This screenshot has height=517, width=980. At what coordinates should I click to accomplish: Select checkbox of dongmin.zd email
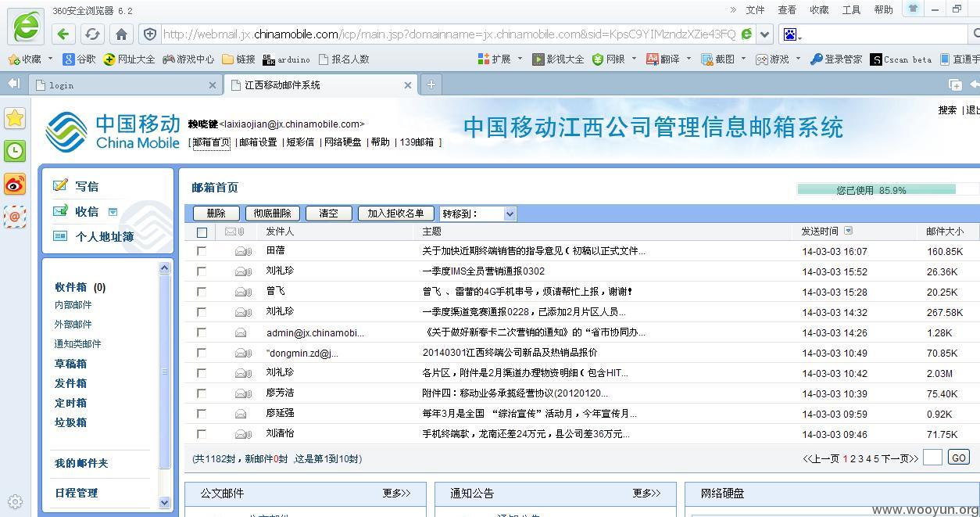coord(202,353)
